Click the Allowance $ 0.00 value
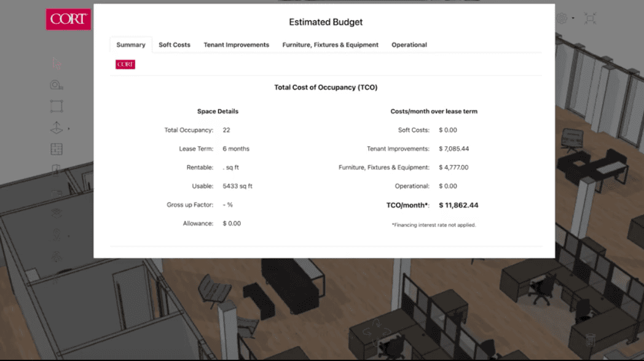644x361 pixels. (232, 223)
